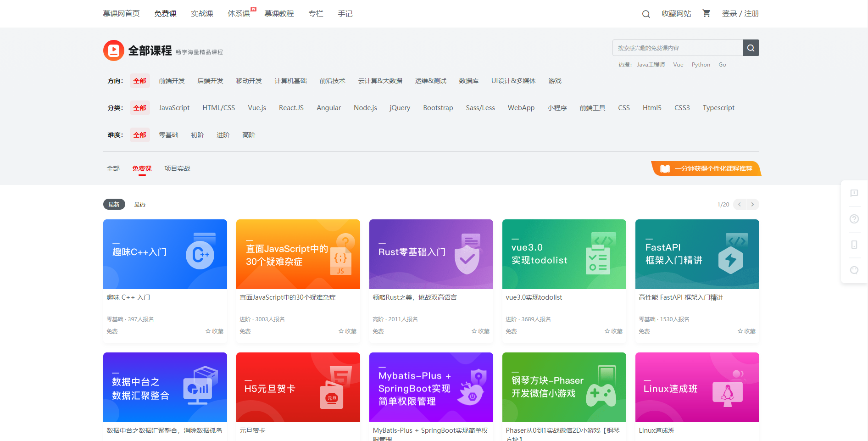Click the 一分钟获得个性化课程推荐 banner
The height and width of the screenshot is (441, 868).
pyautogui.click(x=706, y=168)
